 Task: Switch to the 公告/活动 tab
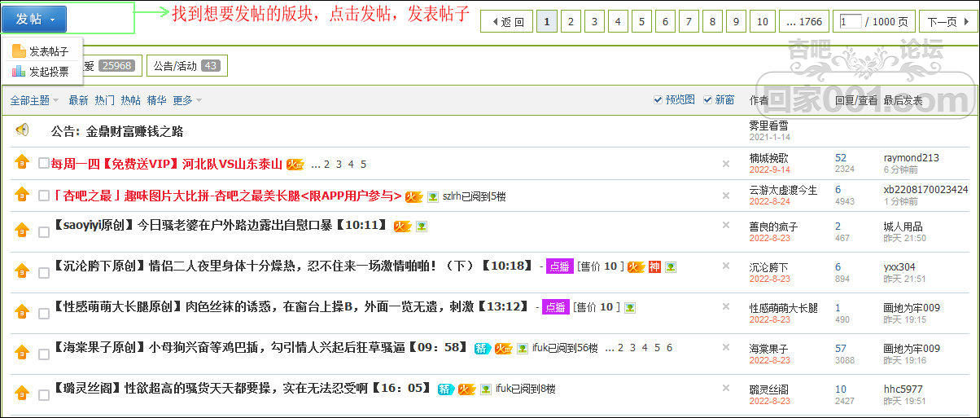coord(186,65)
